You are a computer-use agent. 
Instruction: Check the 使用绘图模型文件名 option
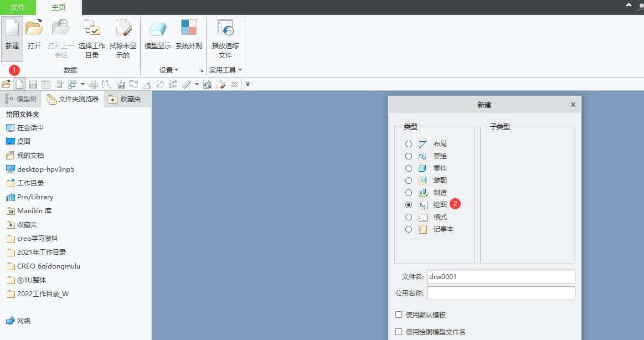[398, 331]
